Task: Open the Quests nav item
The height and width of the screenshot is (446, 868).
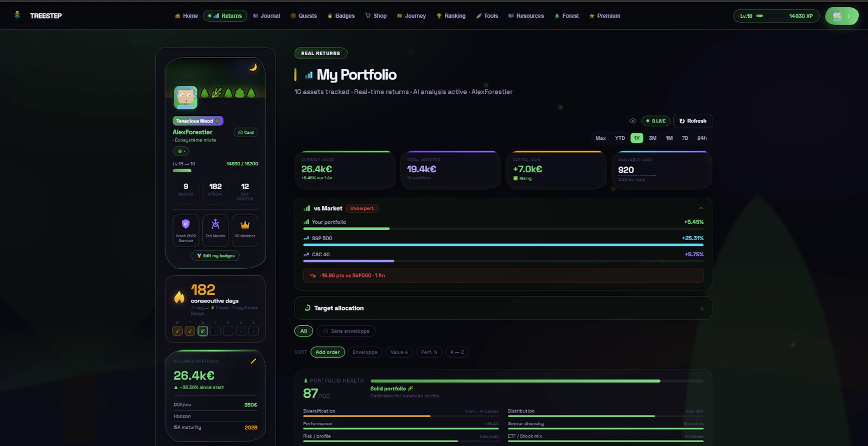Action: tap(304, 16)
